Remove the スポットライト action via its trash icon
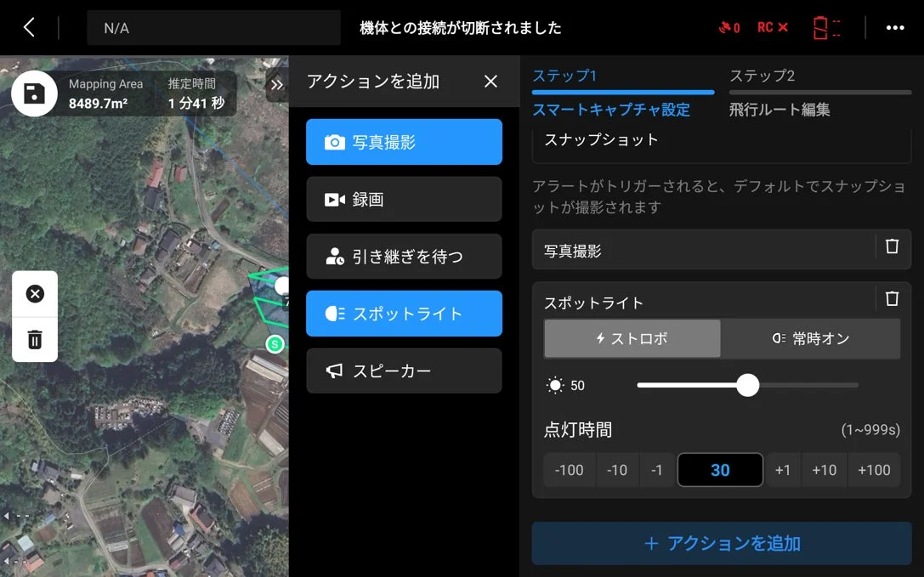 [x=891, y=298]
